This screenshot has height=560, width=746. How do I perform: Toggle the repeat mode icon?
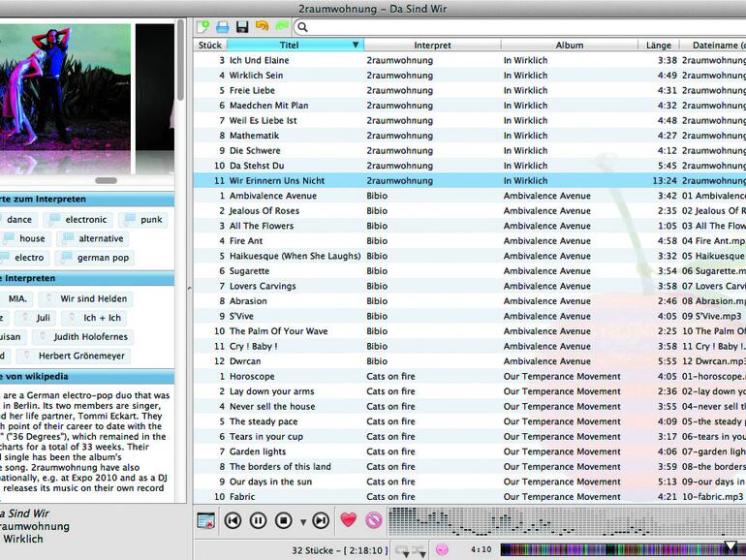(x=402, y=550)
